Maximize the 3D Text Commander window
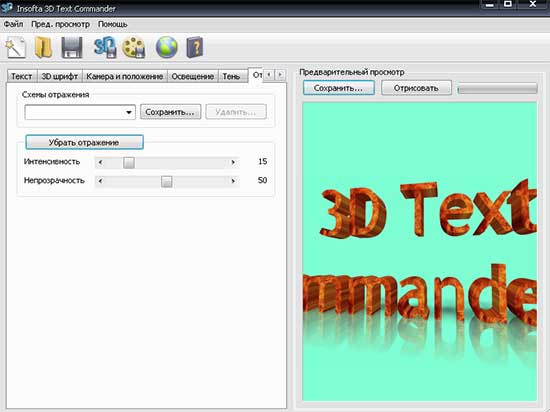 point(508,5)
